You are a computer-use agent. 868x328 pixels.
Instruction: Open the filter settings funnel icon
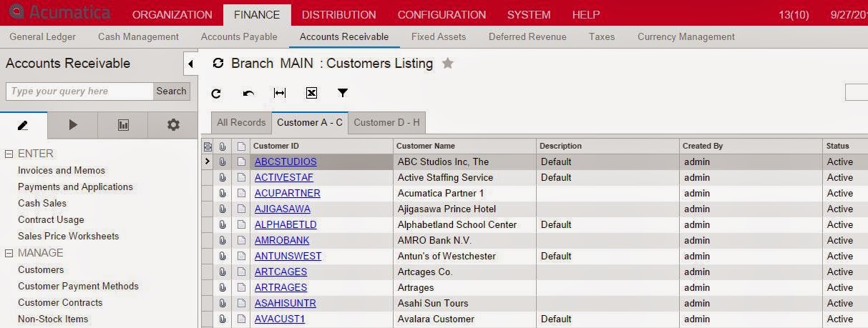point(343,93)
